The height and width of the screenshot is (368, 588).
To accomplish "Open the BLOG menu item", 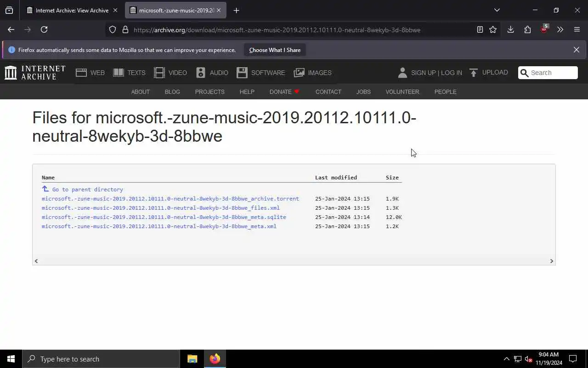I will pos(172,92).
